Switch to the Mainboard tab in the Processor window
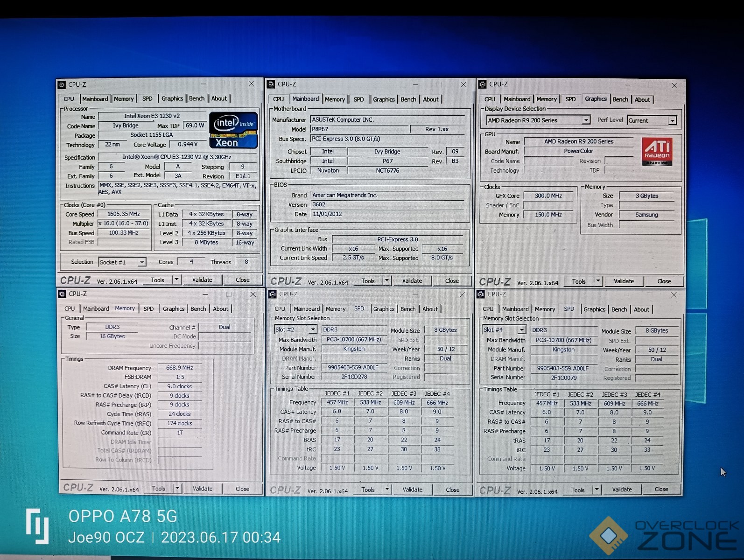 pos(95,99)
